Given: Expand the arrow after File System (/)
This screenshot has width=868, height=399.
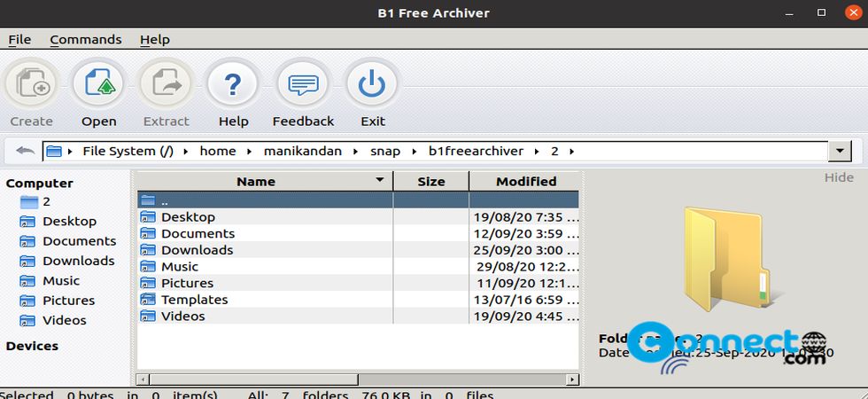Looking at the screenshot, I should [x=185, y=152].
